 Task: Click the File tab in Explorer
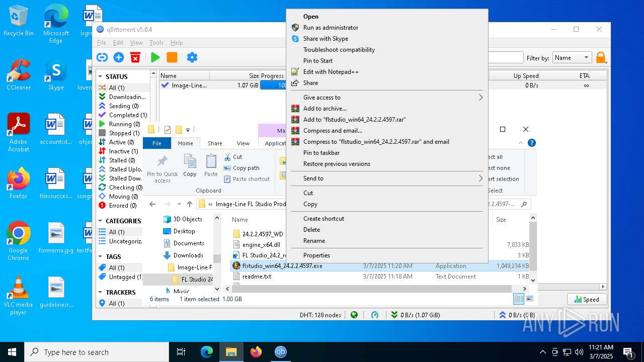[x=157, y=143]
